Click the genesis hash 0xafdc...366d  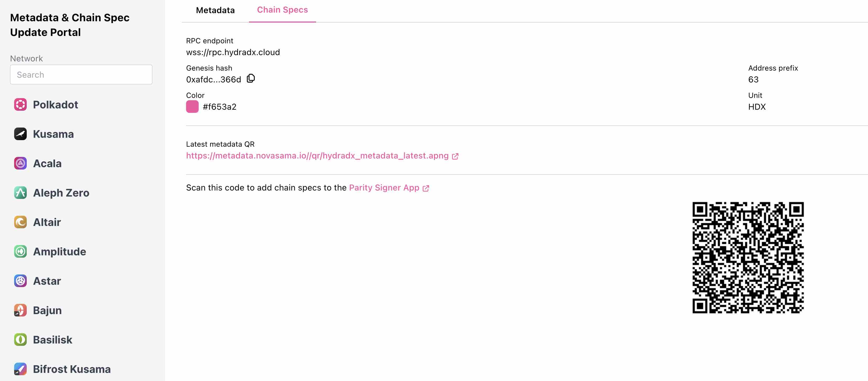[214, 80]
